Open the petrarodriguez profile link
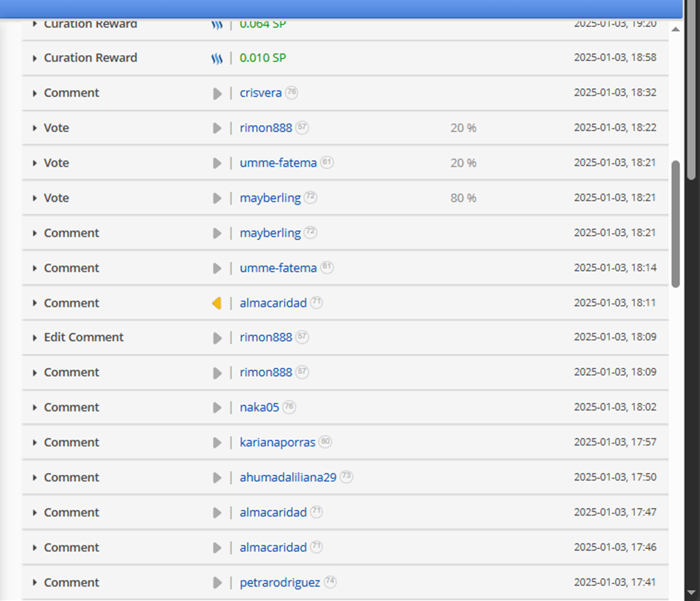 pyautogui.click(x=280, y=583)
